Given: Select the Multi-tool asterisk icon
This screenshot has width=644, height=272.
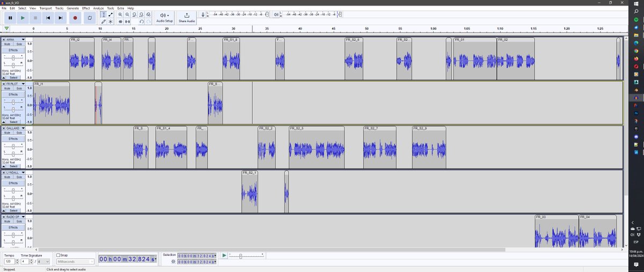Looking at the screenshot, I should 111,22.
